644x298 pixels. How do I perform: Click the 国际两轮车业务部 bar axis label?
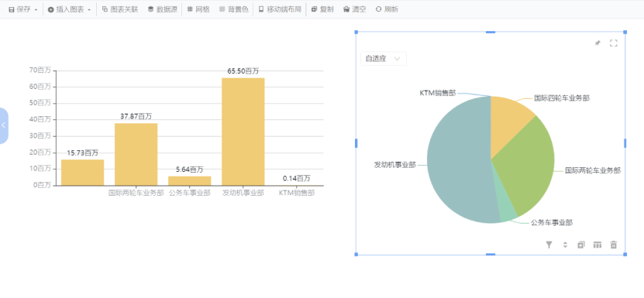(136, 193)
